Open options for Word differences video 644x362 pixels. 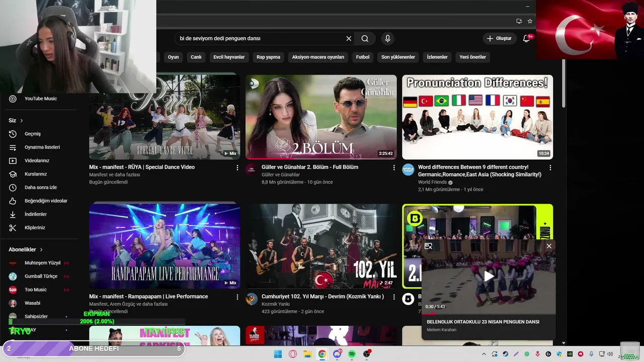click(550, 168)
